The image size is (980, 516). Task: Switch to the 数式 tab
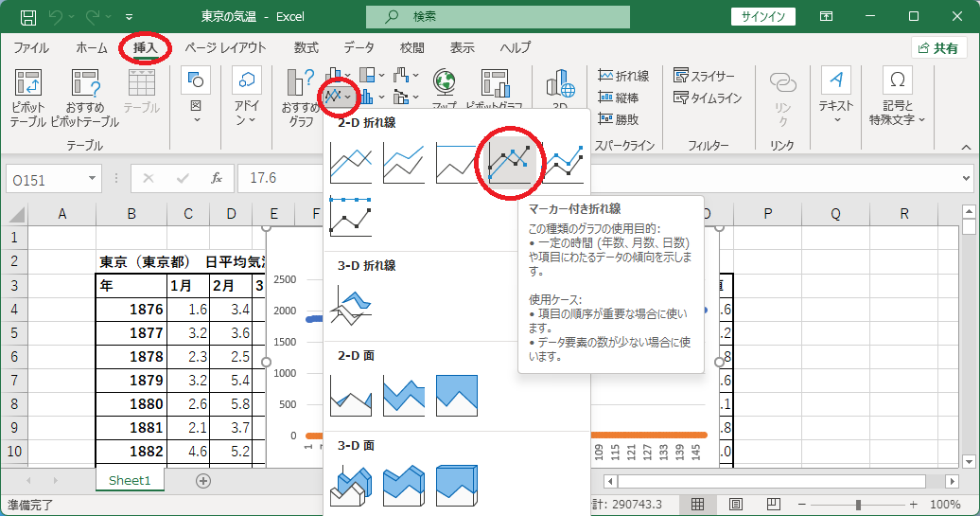306,48
